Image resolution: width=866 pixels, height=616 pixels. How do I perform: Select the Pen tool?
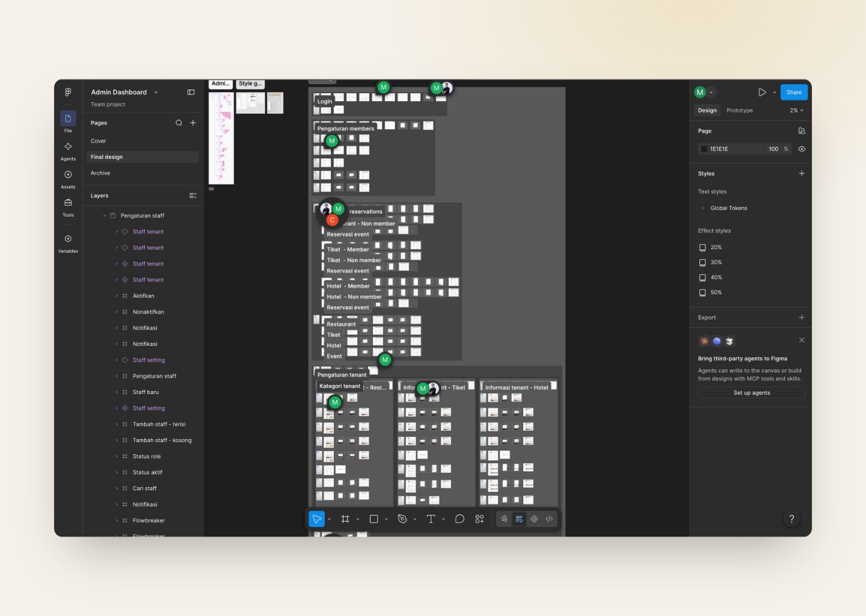click(402, 519)
